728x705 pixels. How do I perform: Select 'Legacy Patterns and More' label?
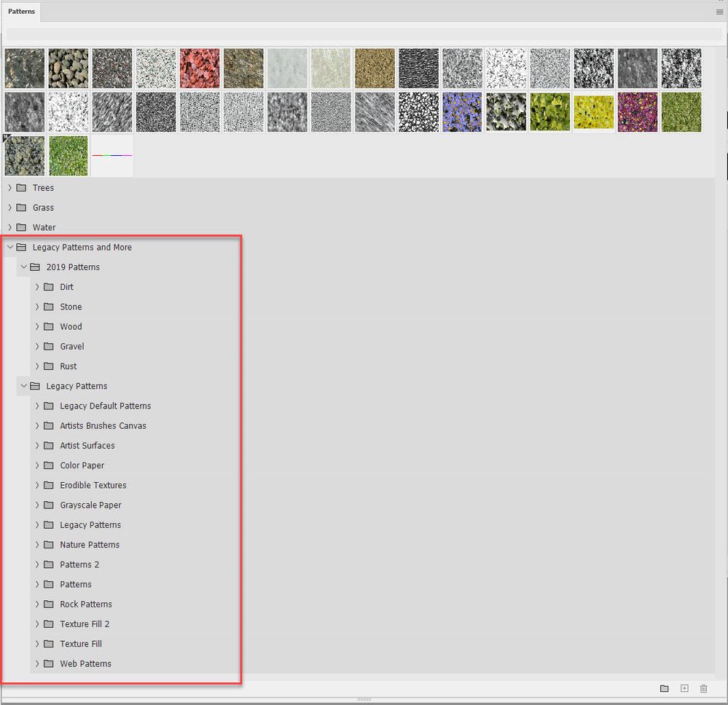(x=82, y=248)
